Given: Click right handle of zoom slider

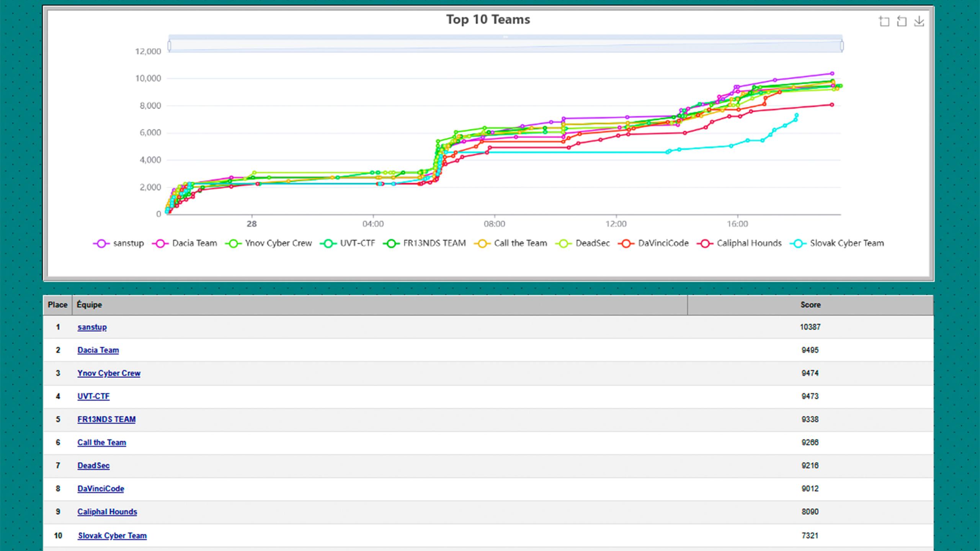Looking at the screenshot, I should click(842, 46).
